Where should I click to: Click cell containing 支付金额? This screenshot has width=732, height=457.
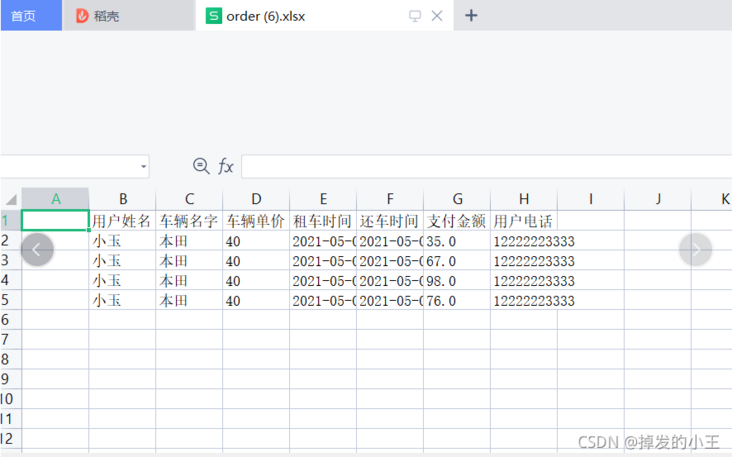(x=457, y=221)
